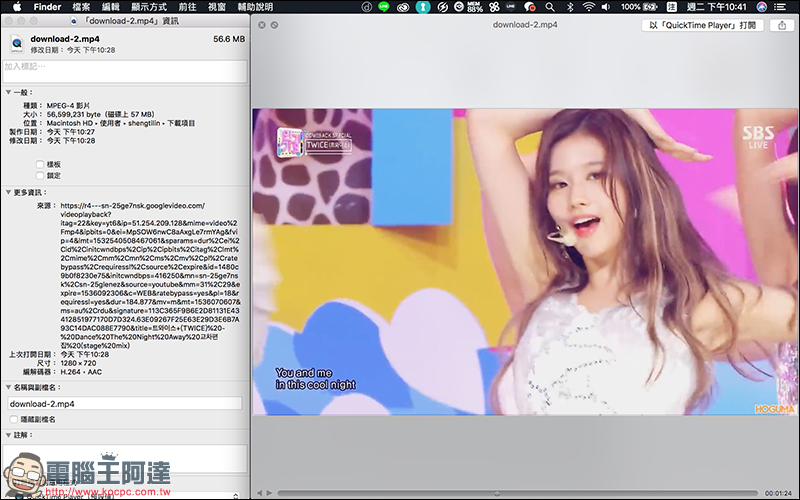Screen dimensions: 800x500
Task: Toggle the 隱藏副檔名 checkbox
Action: [x=14, y=419]
